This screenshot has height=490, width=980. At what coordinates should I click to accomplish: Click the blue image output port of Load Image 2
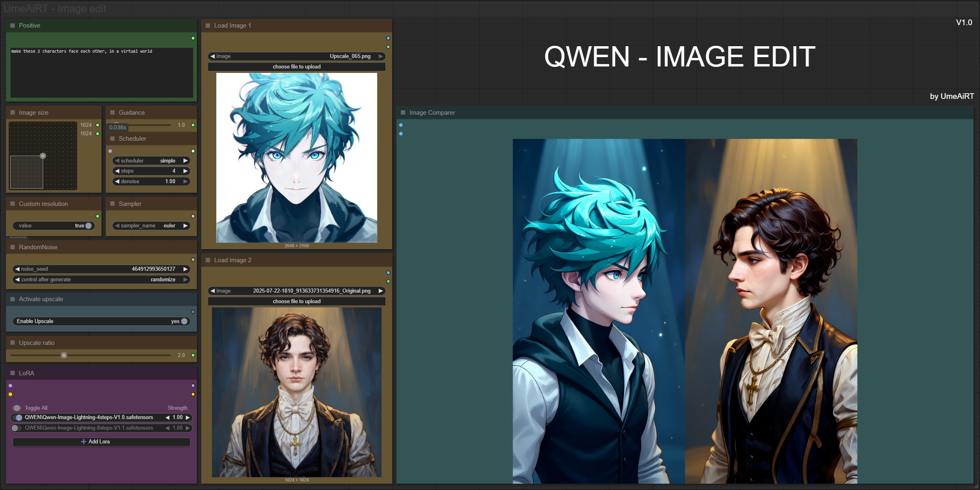point(388,273)
